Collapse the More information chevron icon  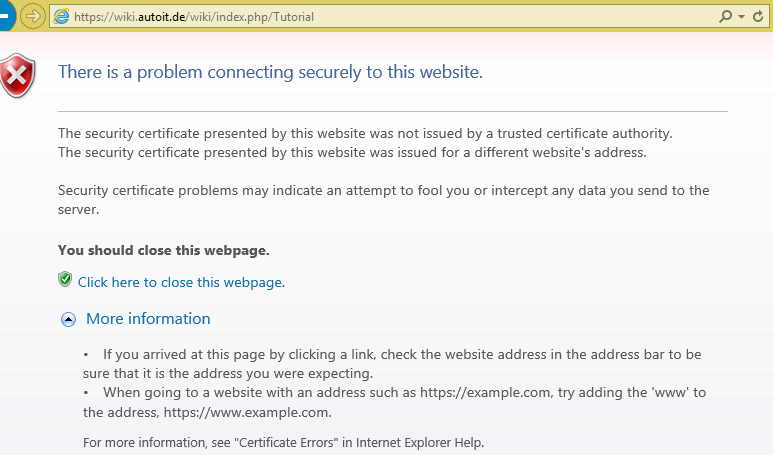(x=68, y=319)
